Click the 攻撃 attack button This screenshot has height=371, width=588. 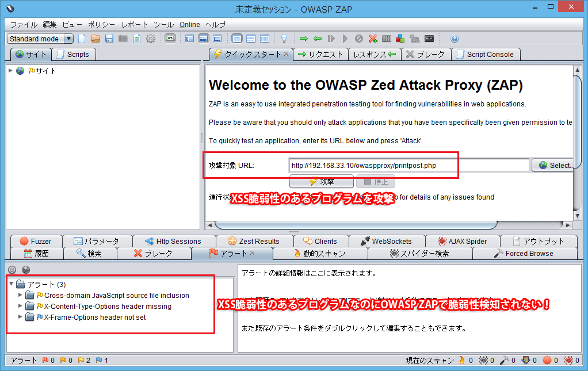pos(322,182)
